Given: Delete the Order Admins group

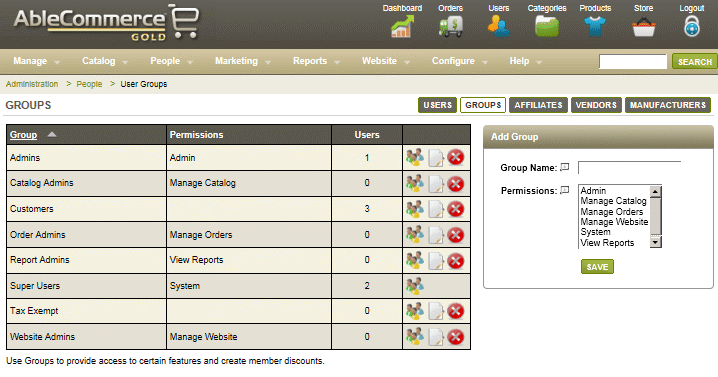Looking at the screenshot, I should [456, 235].
